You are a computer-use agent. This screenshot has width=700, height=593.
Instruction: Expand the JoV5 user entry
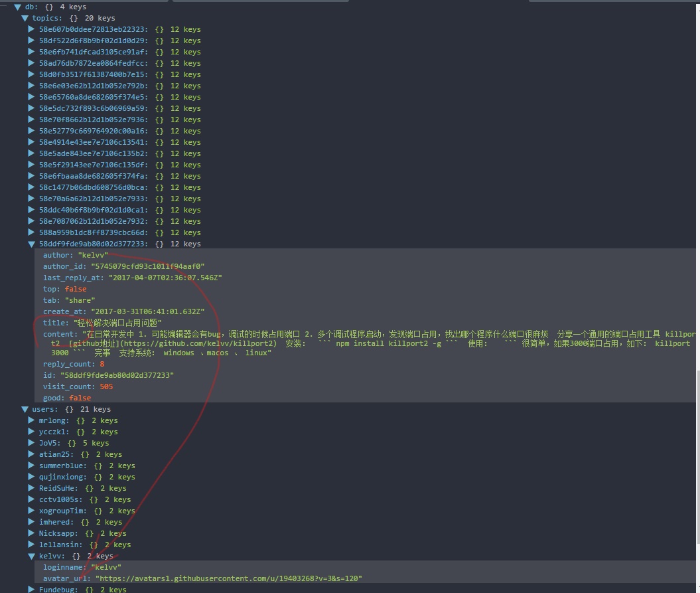click(31, 444)
